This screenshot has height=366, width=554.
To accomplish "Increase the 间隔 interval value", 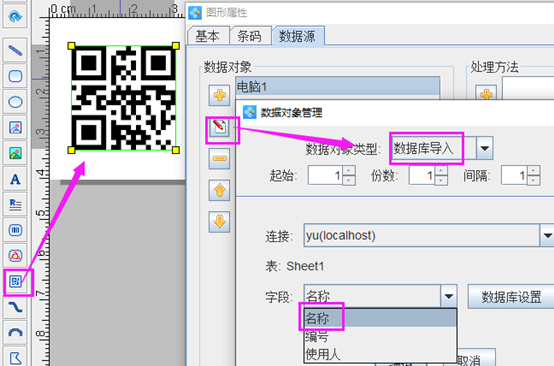I will point(533,171).
